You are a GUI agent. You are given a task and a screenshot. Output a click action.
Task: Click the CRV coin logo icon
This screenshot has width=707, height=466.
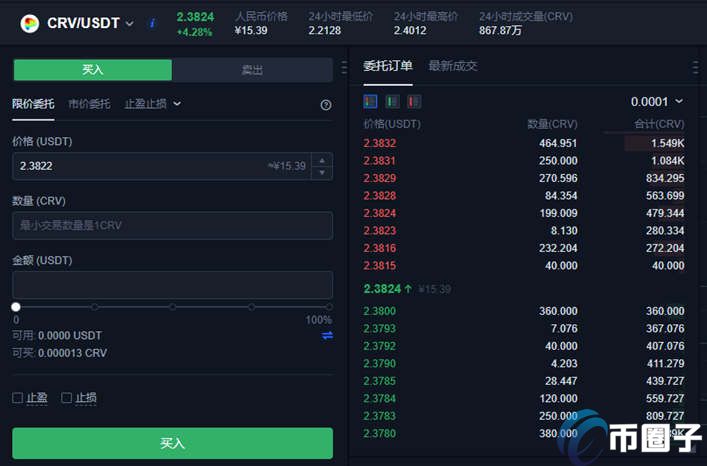pyautogui.click(x=30, y=23)
